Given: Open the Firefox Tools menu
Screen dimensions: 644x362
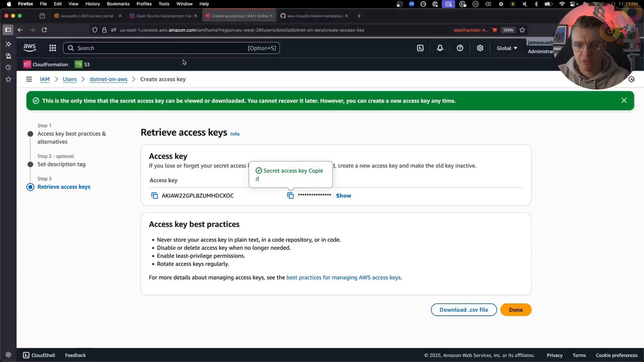Looking at the screenshot, I should tap(164, 4).
